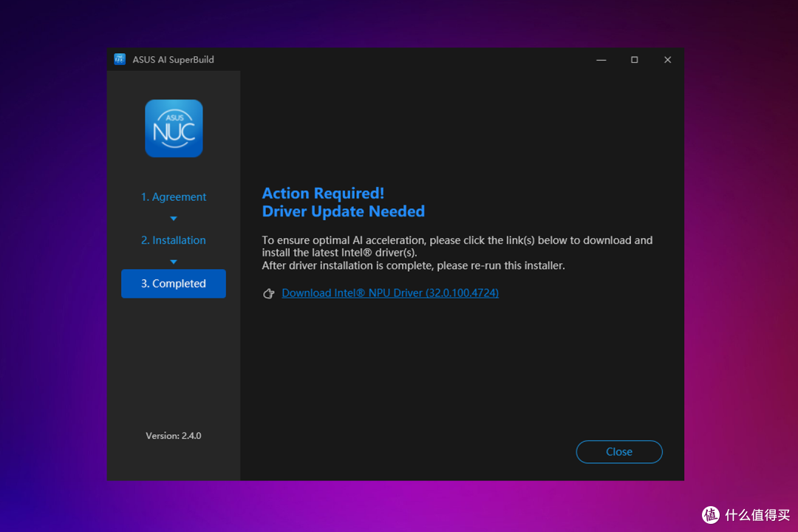The width and height of the screenshot is (798, 532).
Task: Click the Driver Update Needed heading
Action: [343, 211]
